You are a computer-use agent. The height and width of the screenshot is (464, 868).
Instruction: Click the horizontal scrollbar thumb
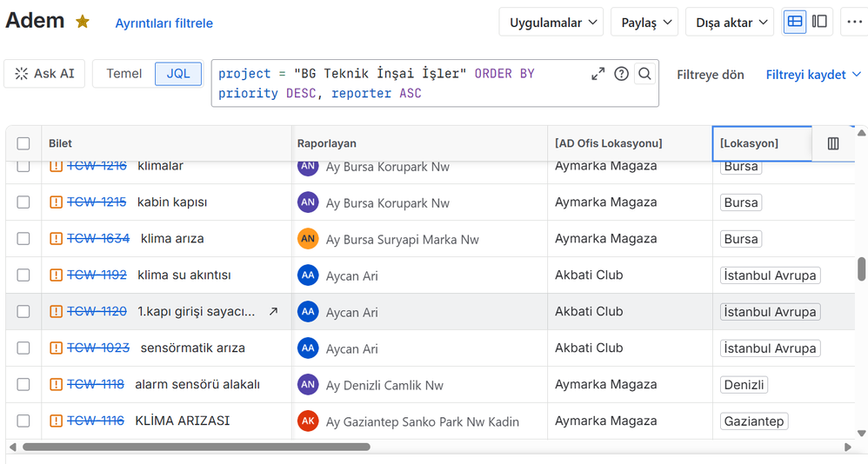point(197,447)
